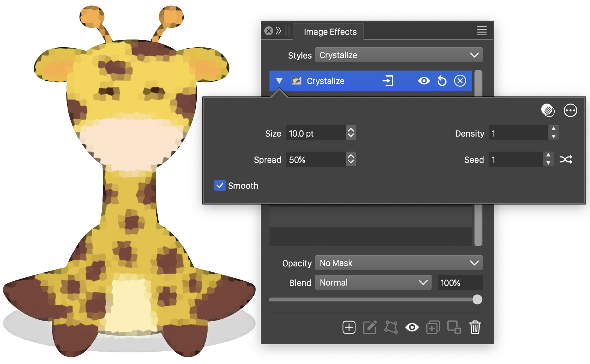Click the add new effect plus icon
This screenshot has width=590, height=364.
pos(349,327)
